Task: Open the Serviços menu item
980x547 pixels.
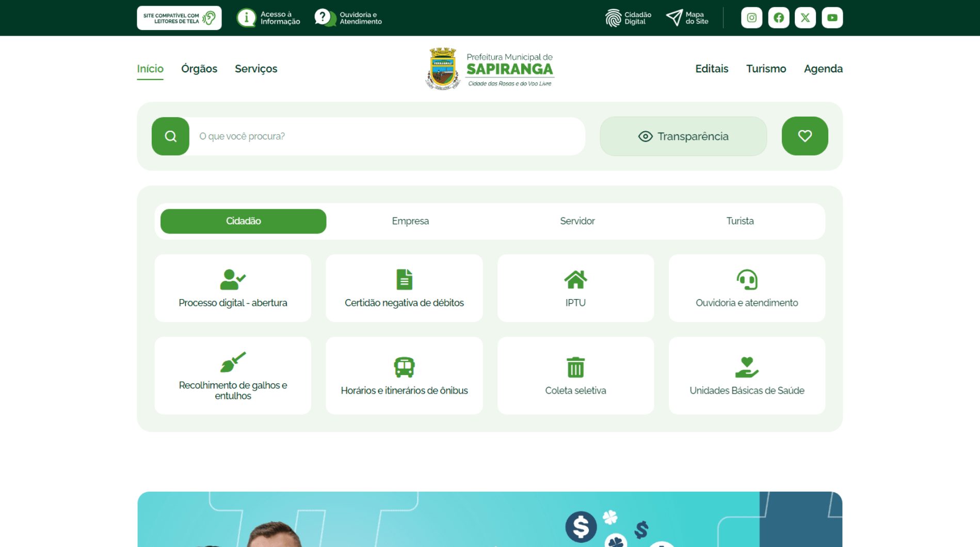Action: pyautogui.click(x=256, y=69)
